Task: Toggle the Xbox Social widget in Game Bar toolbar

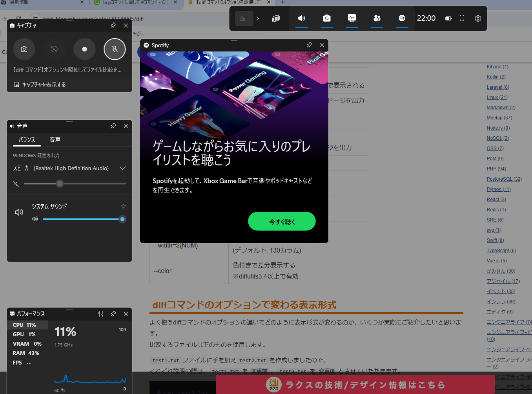Action: 377,18
